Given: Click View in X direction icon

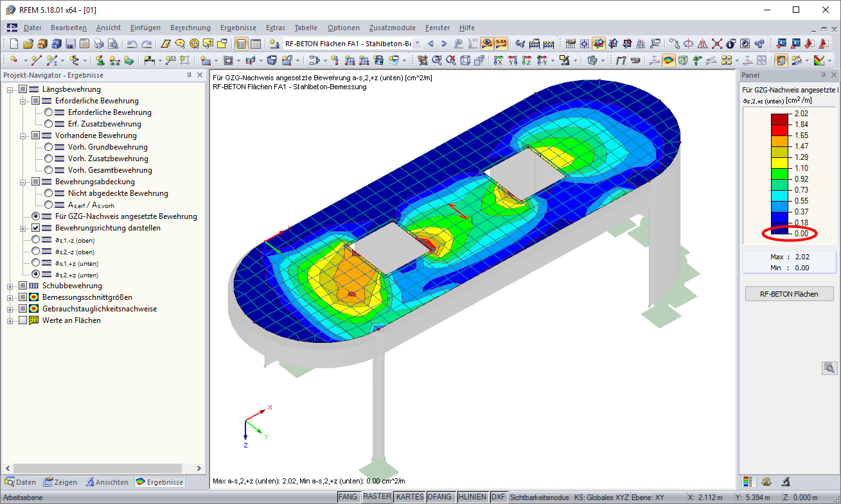Looking at the screenshot, I should (499, 60).
